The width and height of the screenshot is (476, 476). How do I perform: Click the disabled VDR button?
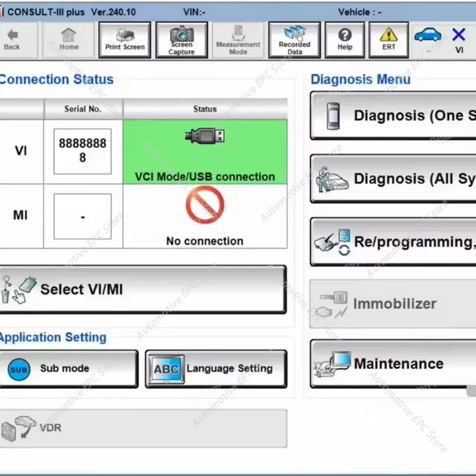143,428
